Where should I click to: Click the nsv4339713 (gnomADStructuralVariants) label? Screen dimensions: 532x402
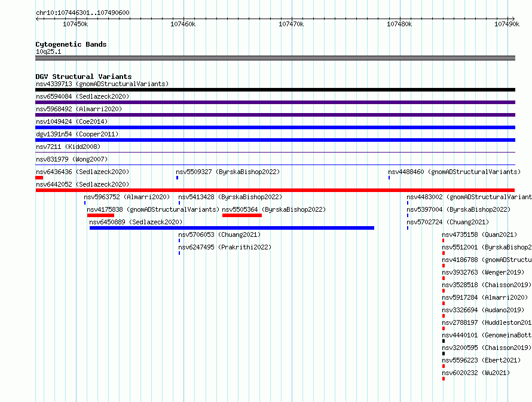coord(102,84)
